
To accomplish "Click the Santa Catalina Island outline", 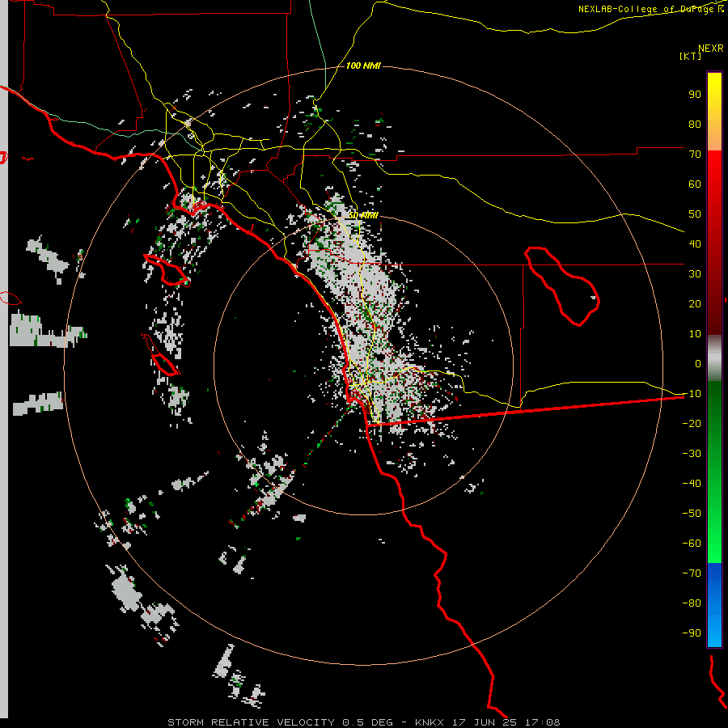I will pyautogui.click(x=166, y=270).
